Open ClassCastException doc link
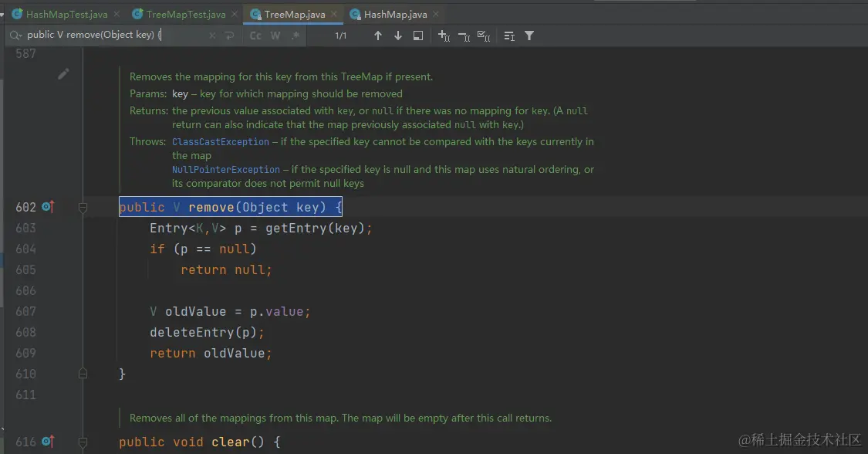Image resolution: width=868 pixels, height=454 pixels. [x=221, y=142]
